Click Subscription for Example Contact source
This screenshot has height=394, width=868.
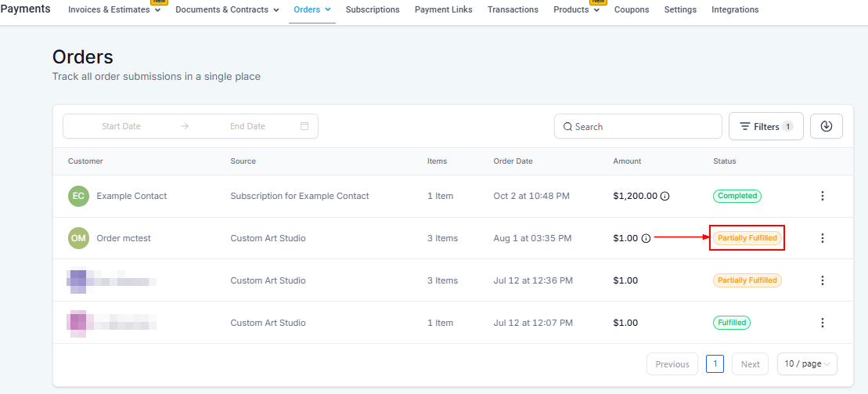[300, 196]
